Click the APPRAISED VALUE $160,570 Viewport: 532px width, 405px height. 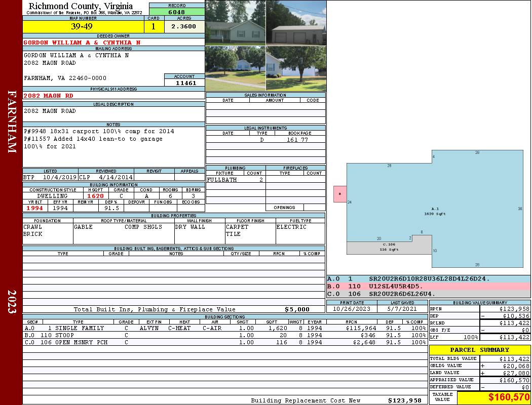coord(514,380)
